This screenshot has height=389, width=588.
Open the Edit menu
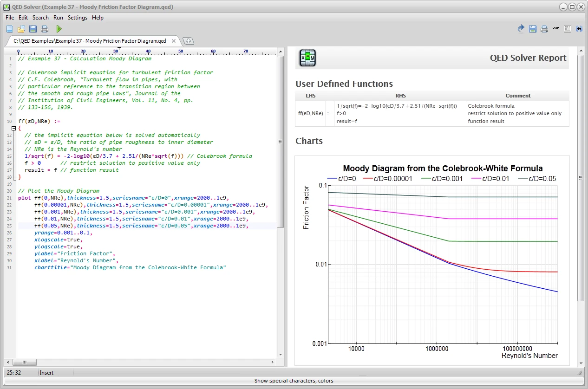[23, 18]
